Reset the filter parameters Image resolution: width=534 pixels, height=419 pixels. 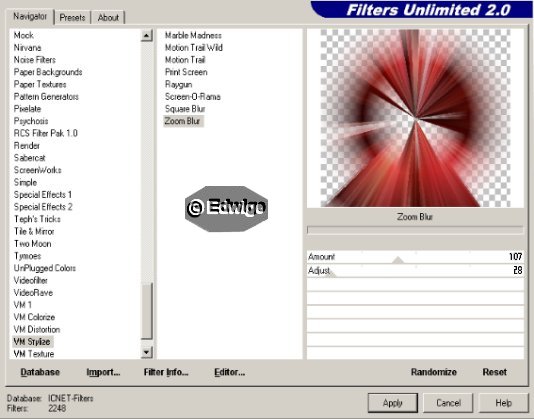[x=494, y=372]
